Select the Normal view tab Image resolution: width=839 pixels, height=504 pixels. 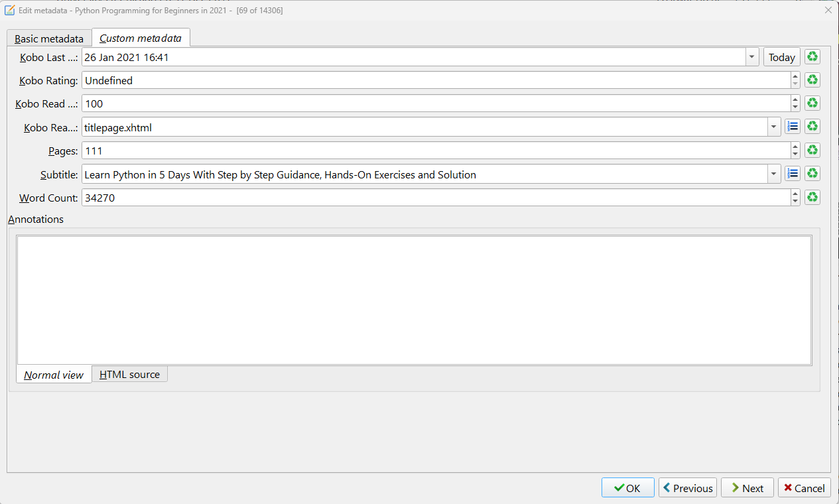click(54, 375)
